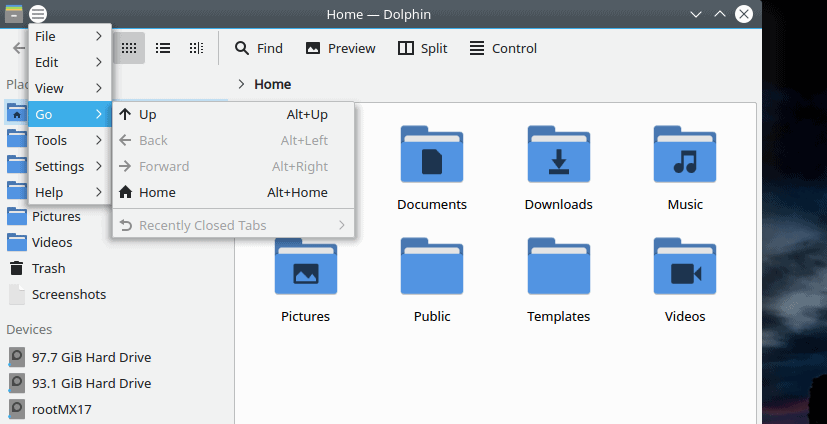Click the hamburger menu button in title bar
Image resolution: width=827 pixels, height=424 pixels.
[37, 14]
